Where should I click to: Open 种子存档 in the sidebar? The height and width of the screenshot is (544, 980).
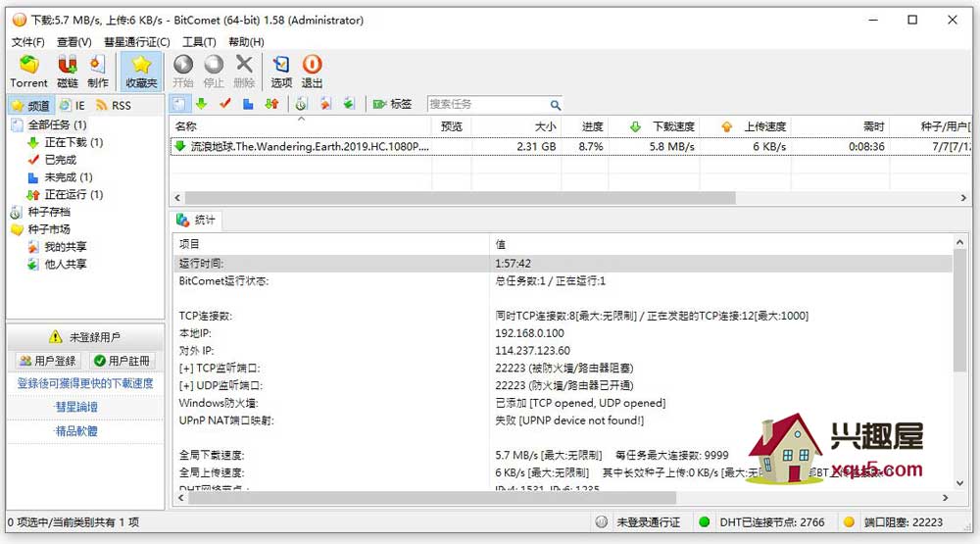(49, 212)
